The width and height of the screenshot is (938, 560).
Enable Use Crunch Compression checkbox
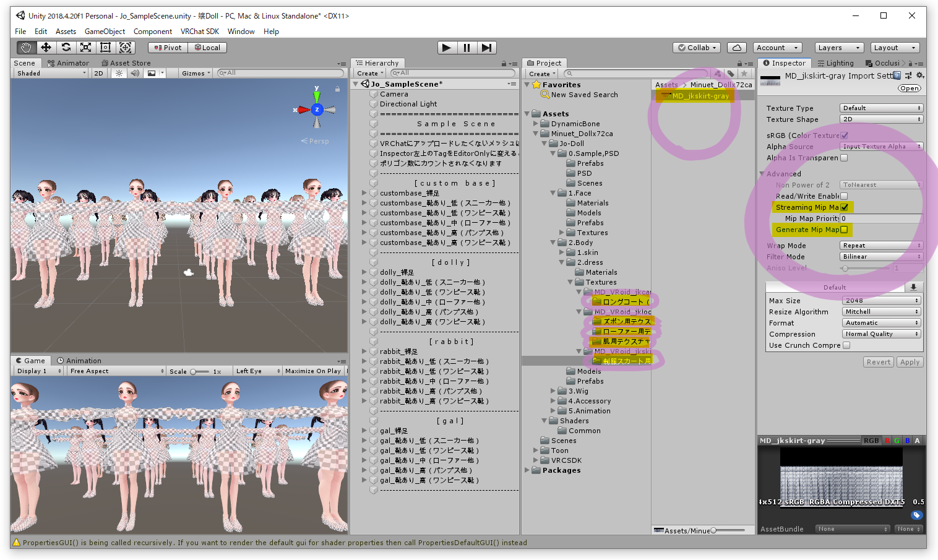click(846, 345)
